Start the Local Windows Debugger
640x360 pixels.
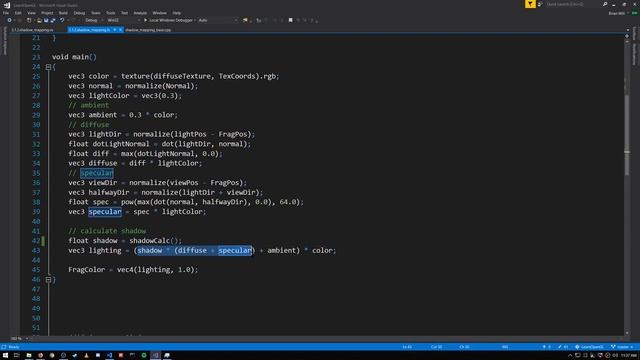pyautogui.click(x=169, y=20)
